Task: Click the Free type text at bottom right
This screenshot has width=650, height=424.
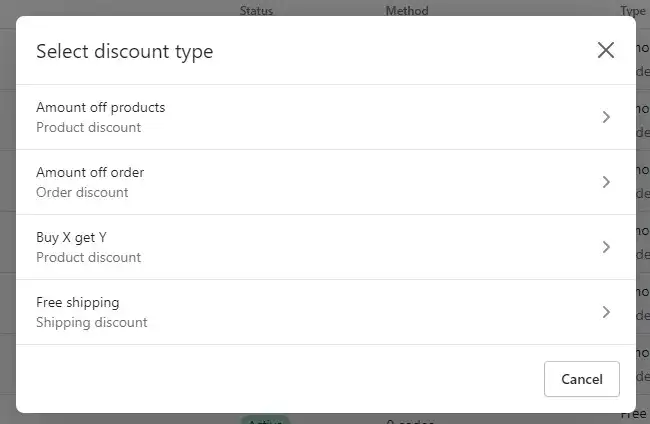Action: pyautogui.click(x=633, y=414)
